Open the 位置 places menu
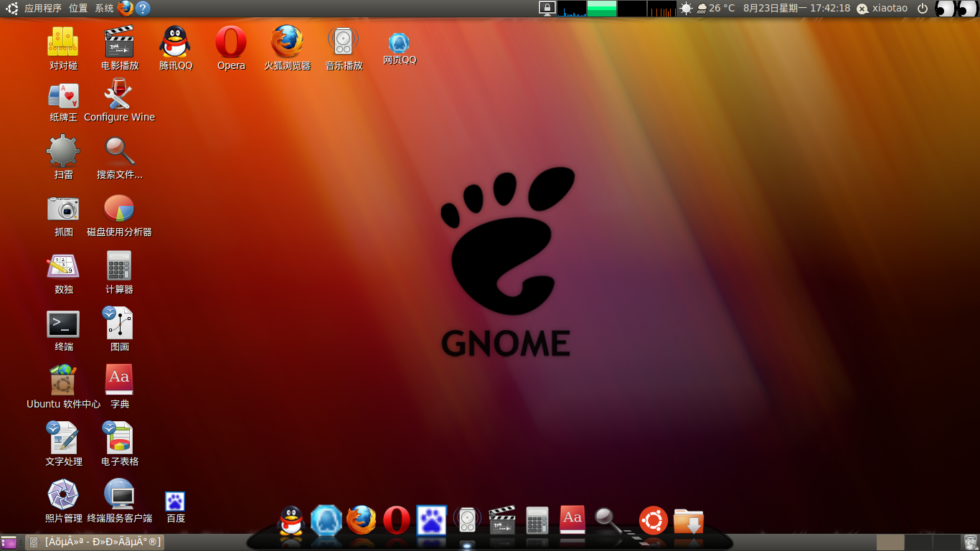Screen dimensions: 980x551 click(x=78, y=9)
